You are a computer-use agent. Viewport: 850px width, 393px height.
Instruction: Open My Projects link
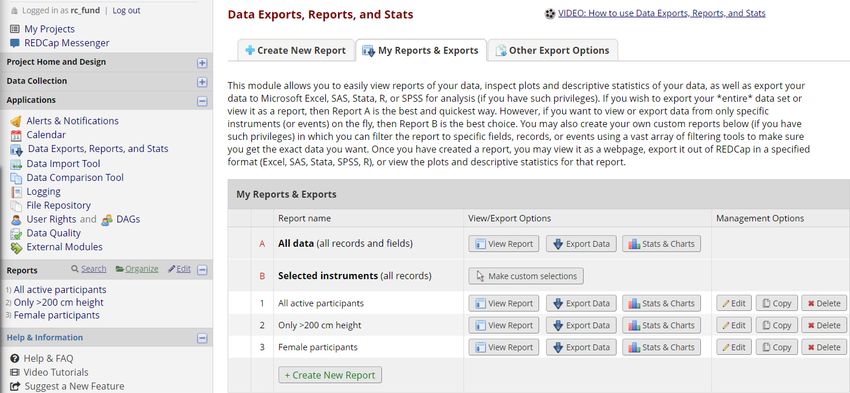(49, 29)
